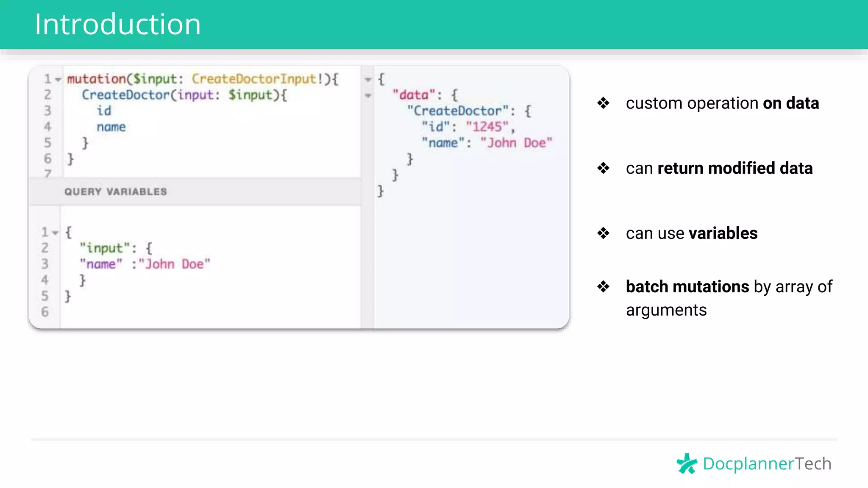The height and width of the screenshot is (488, 868).
Task: Click the DocplannerTech logo
Action: tap(754, 463)
